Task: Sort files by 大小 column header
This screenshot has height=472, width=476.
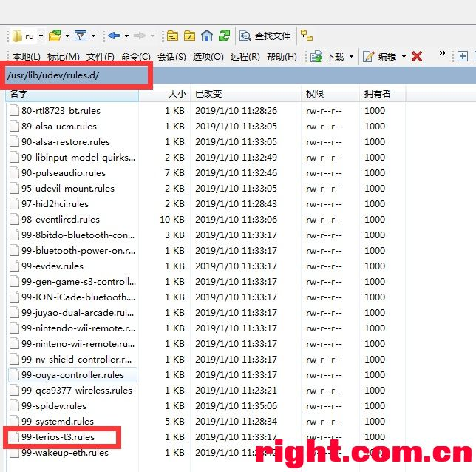Action: (x=177, y=94)
